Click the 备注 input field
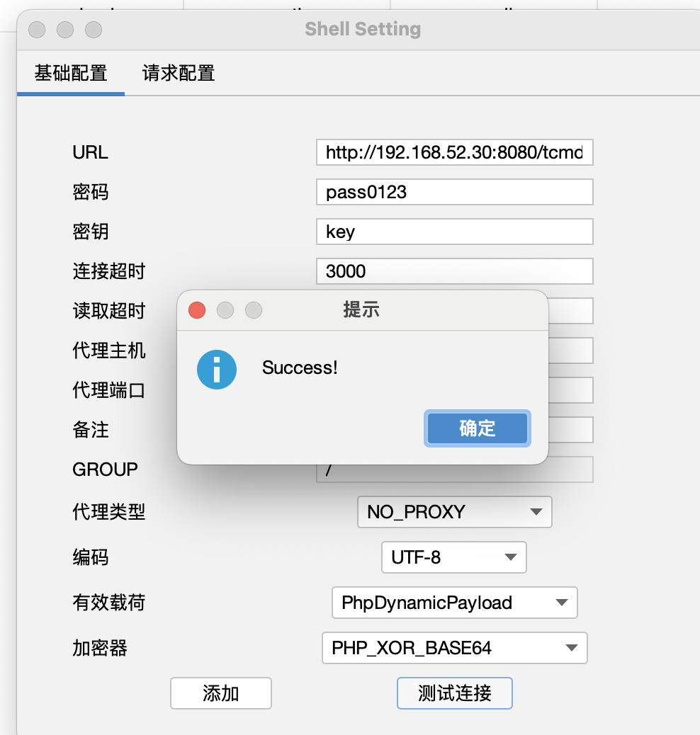The width and height of the screenshot is (700, 735). click(570, 429)
